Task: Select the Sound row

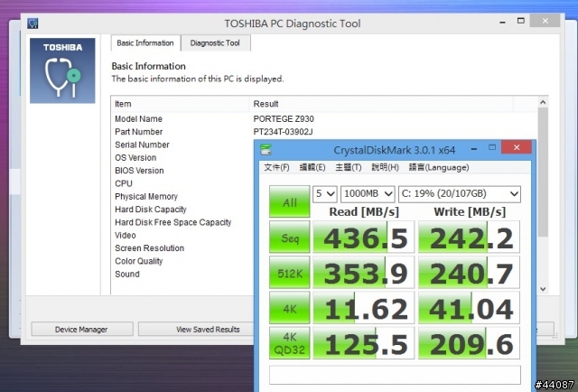Action: pos(182,274)
